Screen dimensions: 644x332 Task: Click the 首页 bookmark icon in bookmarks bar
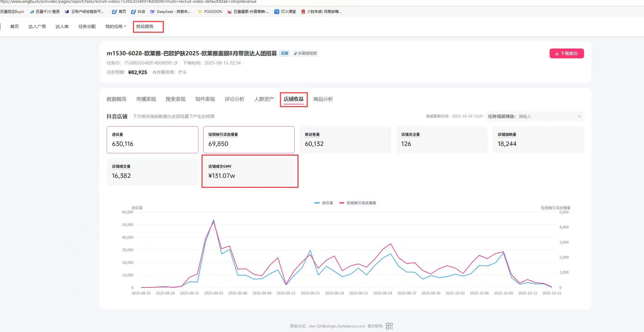point(114,12)
